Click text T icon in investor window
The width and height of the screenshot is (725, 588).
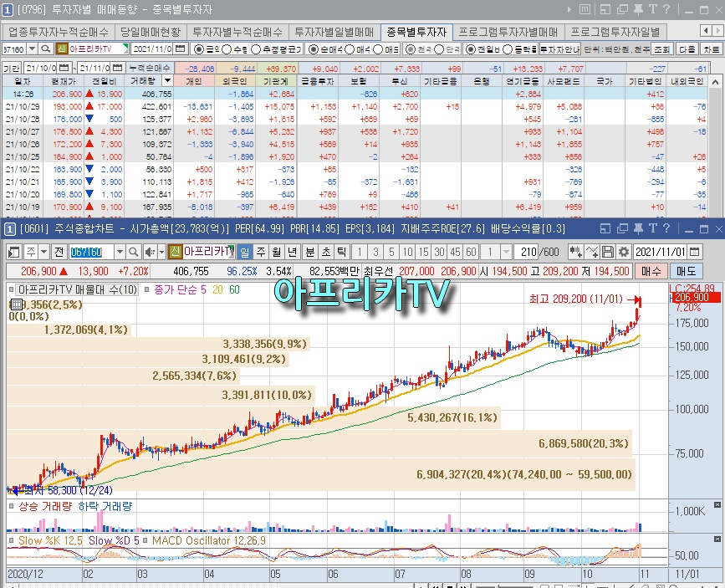652,9
